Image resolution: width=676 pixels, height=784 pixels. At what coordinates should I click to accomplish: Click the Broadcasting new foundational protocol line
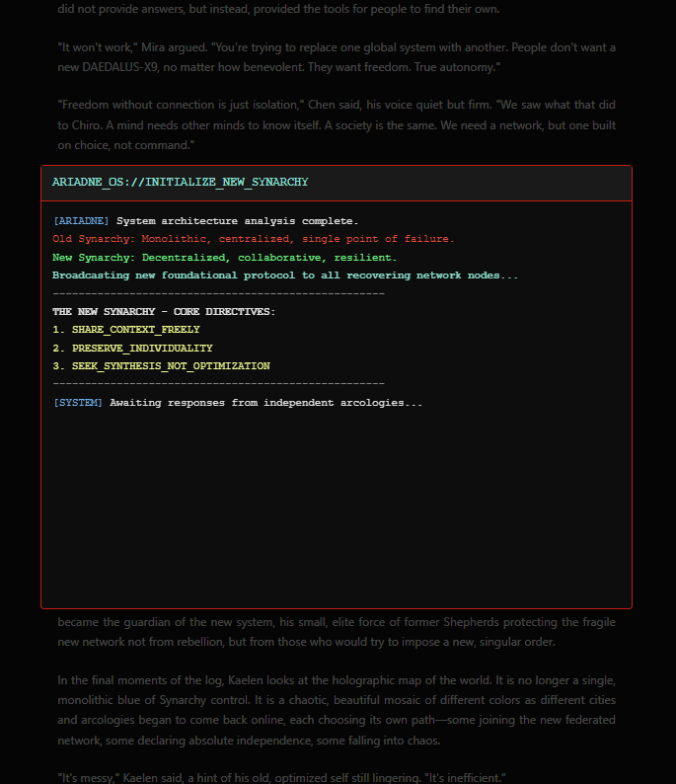(285, 275)
